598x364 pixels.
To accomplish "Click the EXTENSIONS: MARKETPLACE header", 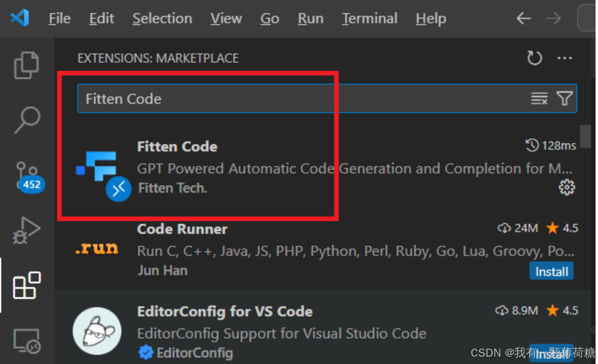I will pos(158,58).
